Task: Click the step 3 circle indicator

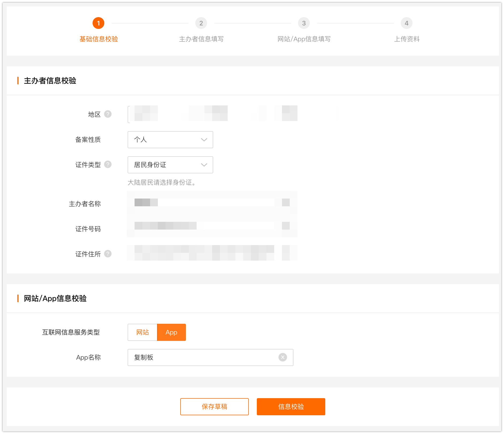Action: point(304,23)
